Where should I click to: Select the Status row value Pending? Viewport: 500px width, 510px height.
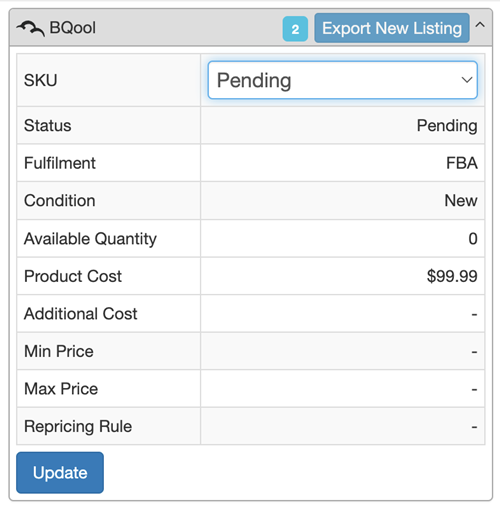tap(447, 126)
